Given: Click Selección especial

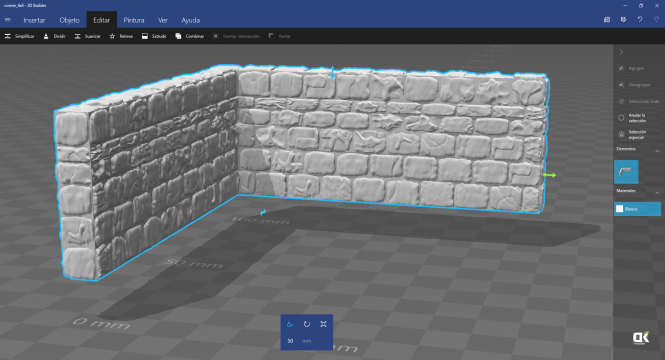Looking at the screenshot, I should 637,134.
